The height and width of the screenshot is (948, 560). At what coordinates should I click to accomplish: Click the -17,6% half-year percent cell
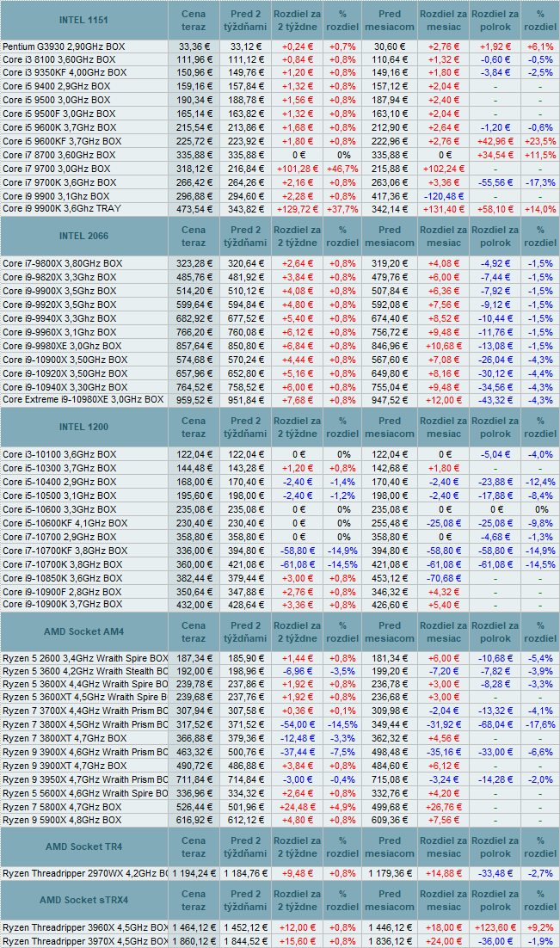540,724
